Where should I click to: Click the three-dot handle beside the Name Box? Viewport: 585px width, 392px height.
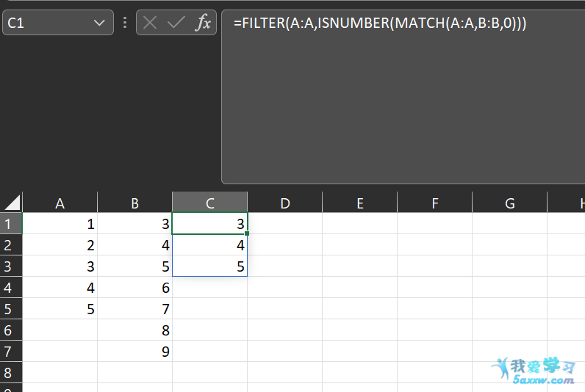[125, 23]
